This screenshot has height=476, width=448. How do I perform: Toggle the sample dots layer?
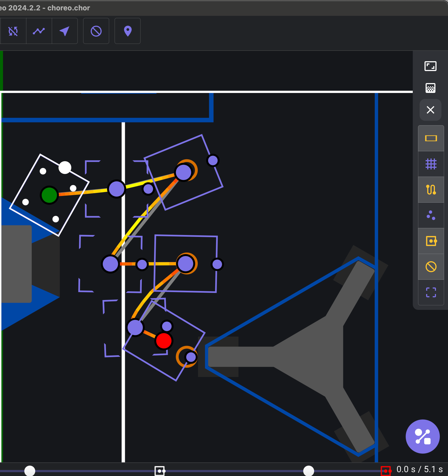click(431, 215)
